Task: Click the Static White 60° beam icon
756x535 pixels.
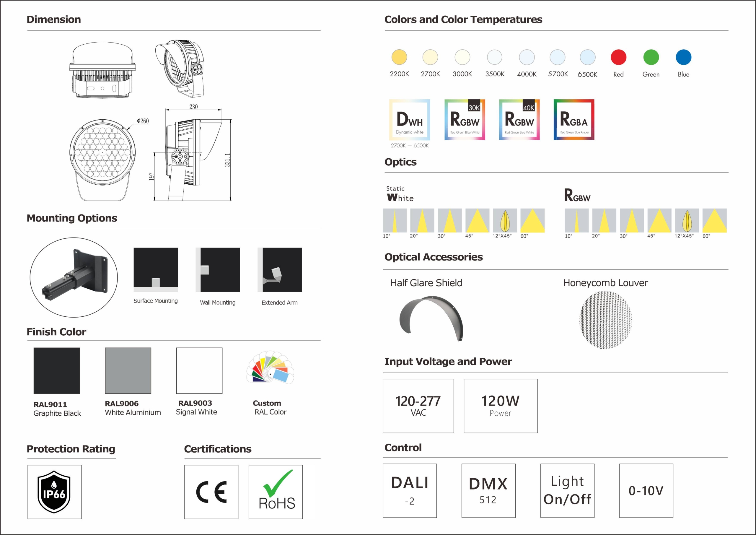Action: [x=532, y=220]
